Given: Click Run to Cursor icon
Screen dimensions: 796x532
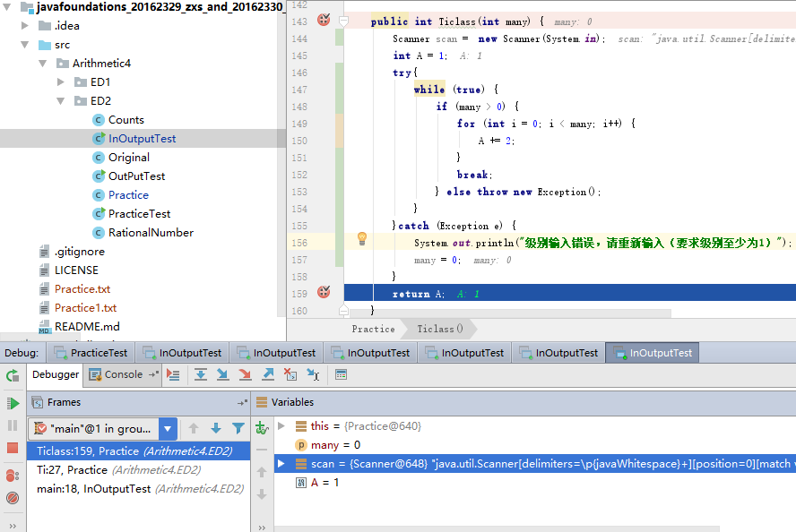Looking at the screenshot, I should pyautogui.click(x=313, y=375).
